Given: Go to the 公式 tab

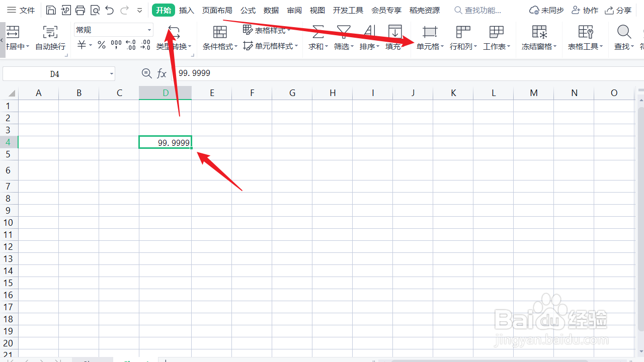Looking at the screenshot, I should tap(248, 10).
